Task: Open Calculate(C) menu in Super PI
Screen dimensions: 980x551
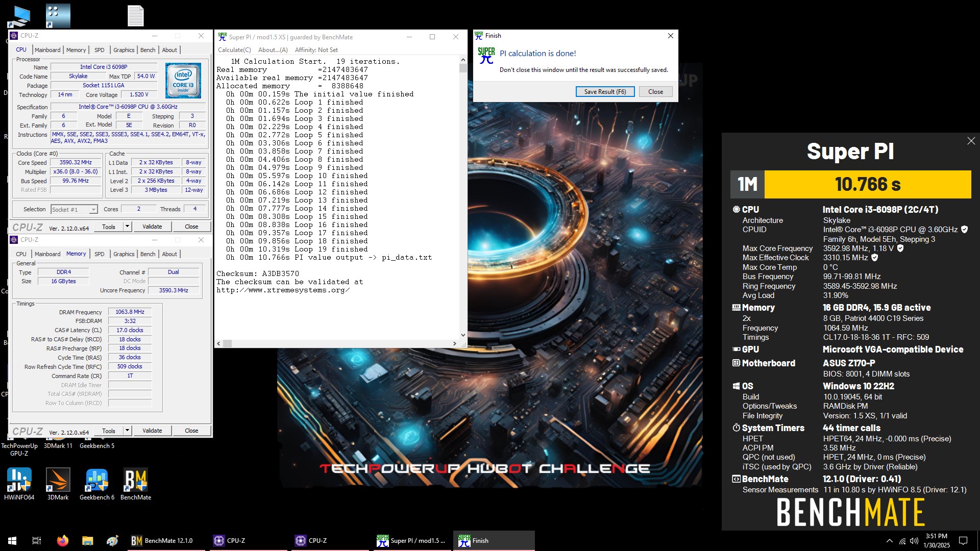Action: click(x=234, y=50)
